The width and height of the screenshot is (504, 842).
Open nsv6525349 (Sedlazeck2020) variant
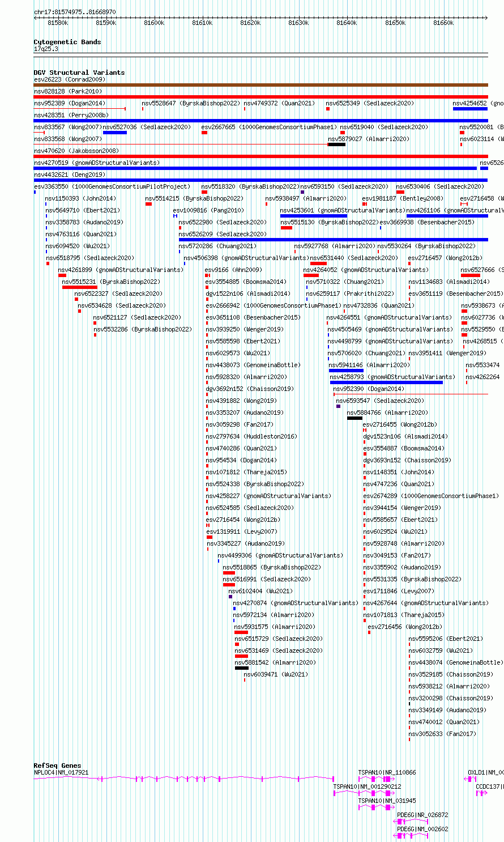370,103
